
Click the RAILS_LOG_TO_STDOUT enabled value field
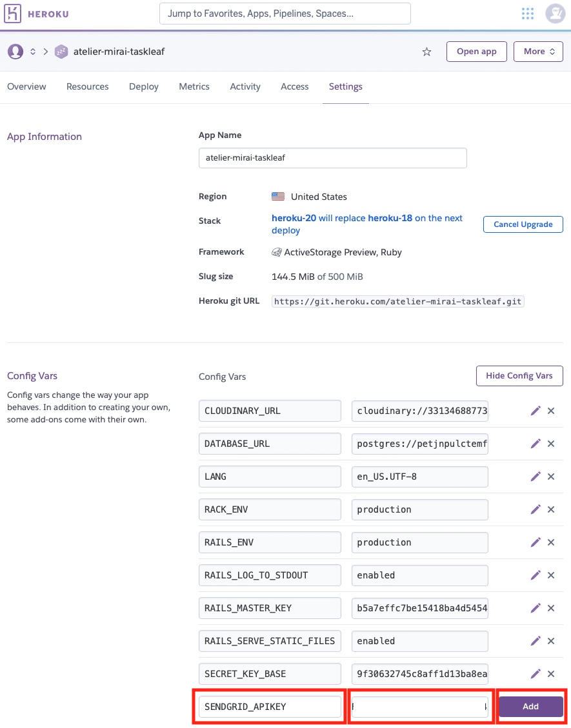coord(420,575)
